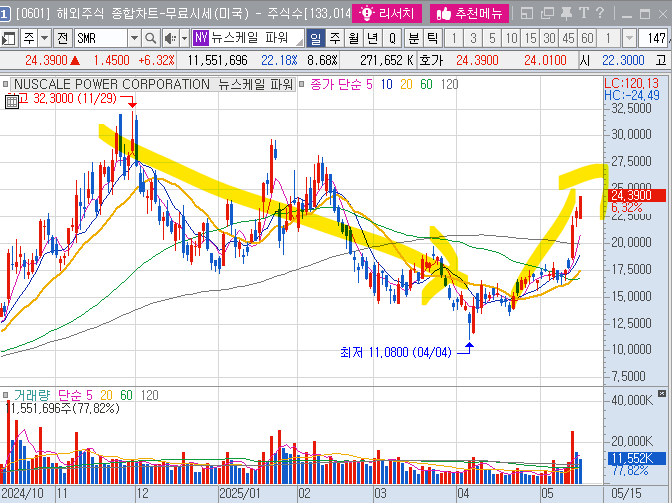
Task: Select the 틱 tick chart period
Action: (433, 39)
